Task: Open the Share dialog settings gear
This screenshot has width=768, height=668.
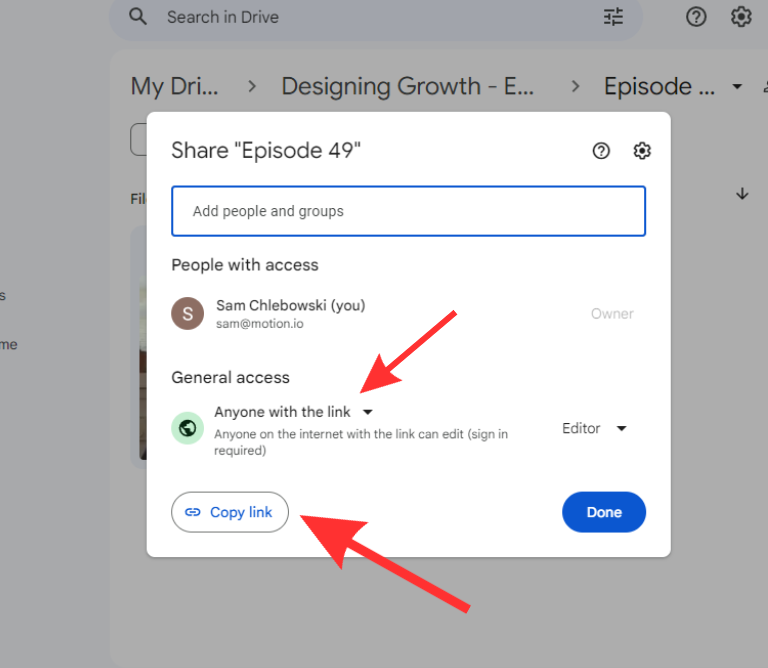Action: (x=642, y=151)
